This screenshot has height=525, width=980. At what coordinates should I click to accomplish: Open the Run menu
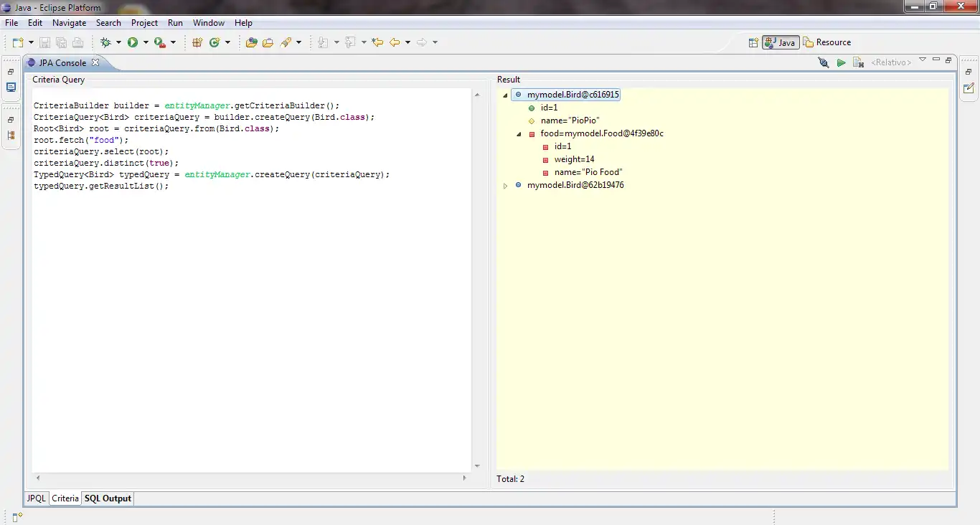click(175, 23)
